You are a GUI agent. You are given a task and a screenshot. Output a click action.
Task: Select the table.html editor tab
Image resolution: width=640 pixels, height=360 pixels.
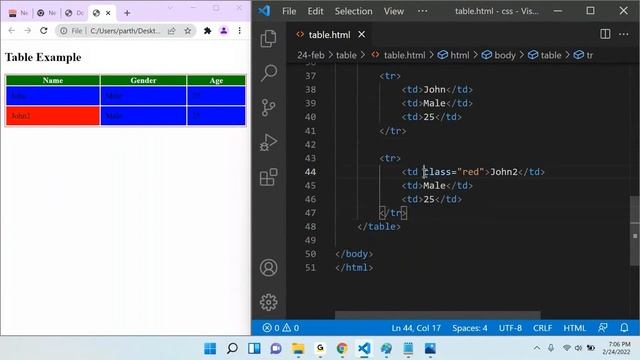pyautogui.click(x=329, y=35)
